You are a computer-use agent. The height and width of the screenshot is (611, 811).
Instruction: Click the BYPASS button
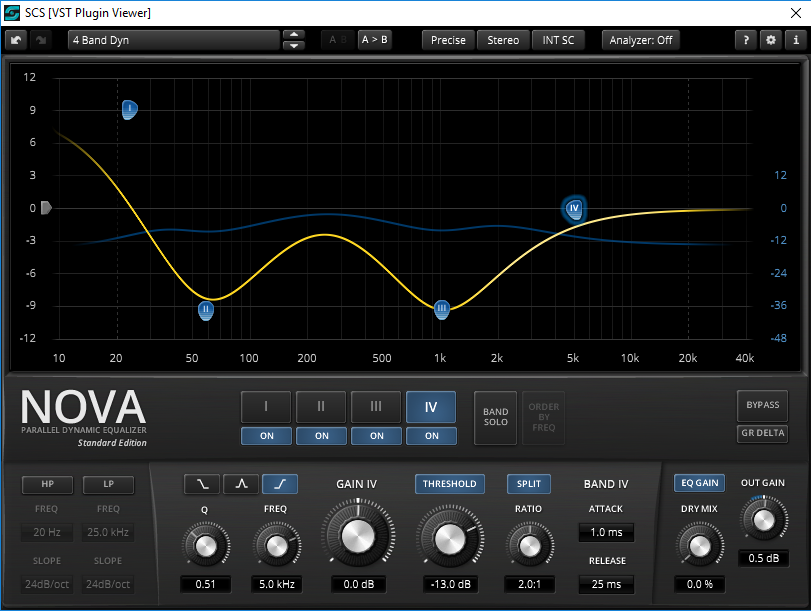(762, 405)
